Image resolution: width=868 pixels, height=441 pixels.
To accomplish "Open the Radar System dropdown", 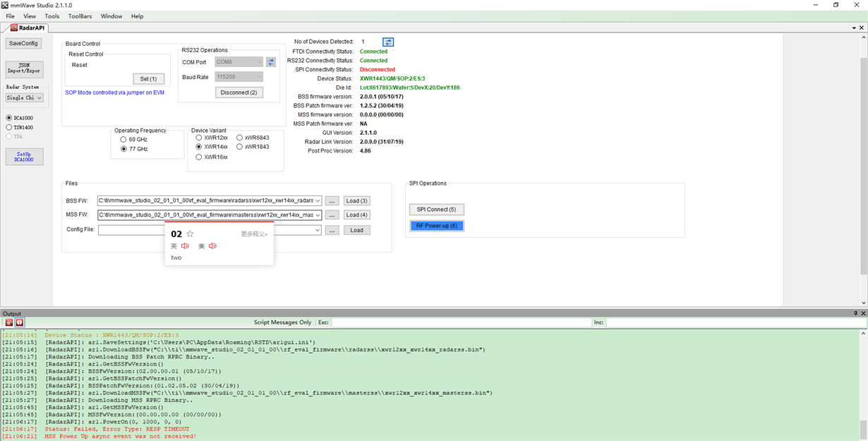I will tap(25, 98).
